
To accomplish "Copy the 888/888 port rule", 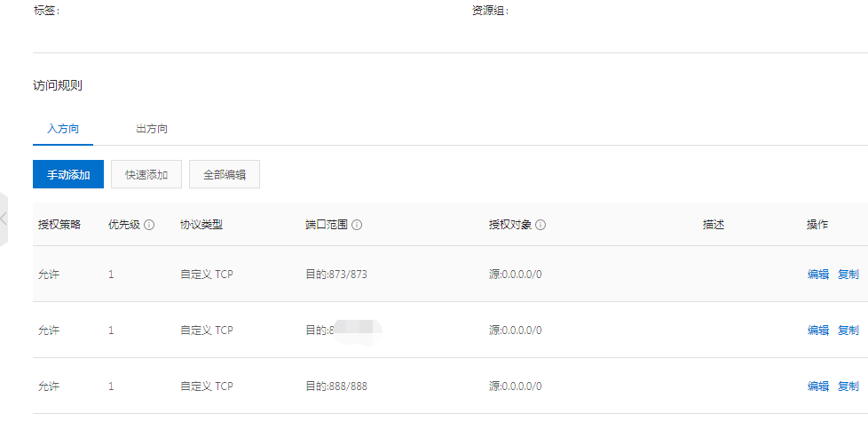I will tap(848, 386).
